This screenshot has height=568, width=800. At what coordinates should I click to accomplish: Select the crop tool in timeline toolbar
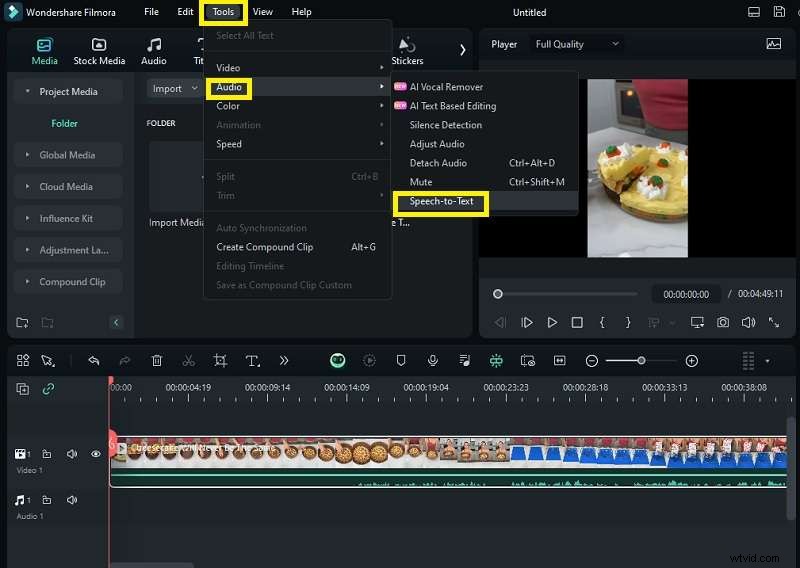click(x=220, y=361)
